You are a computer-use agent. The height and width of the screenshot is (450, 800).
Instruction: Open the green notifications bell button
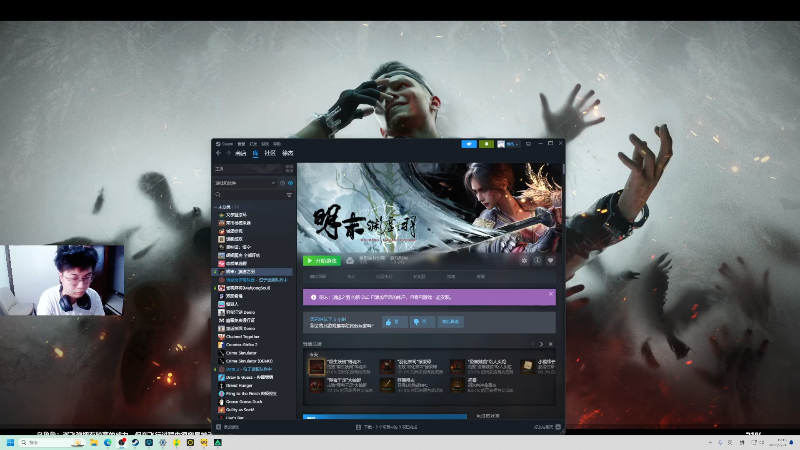point(486,144)
